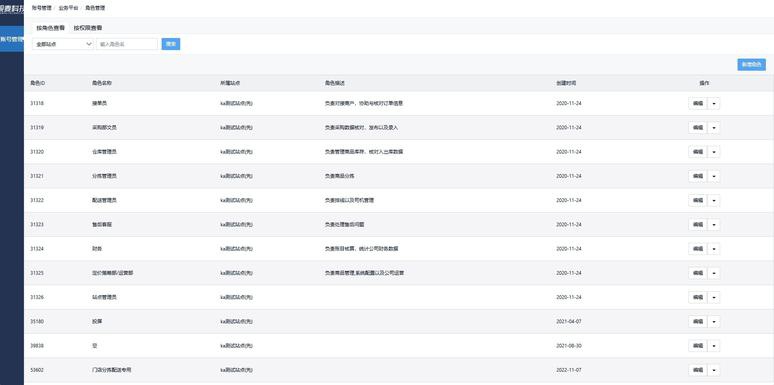Edit role 31321 using its 编辑 button
Screen dimensions: 774x385
coord(698,176)
